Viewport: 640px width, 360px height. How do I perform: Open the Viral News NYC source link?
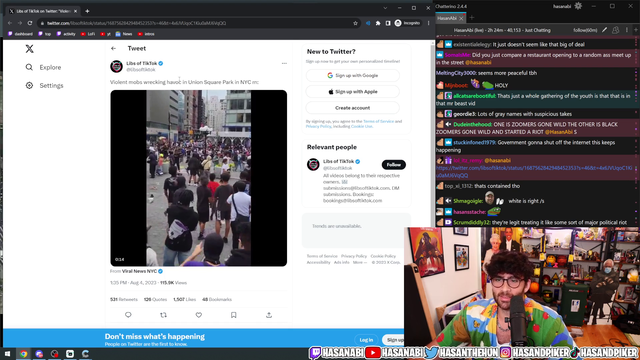click(139, 271)
